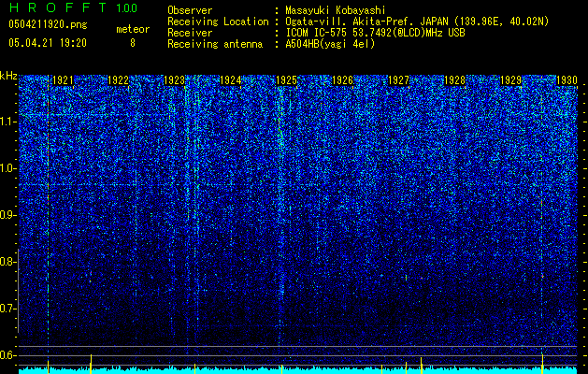Click the 0.9 kHz axis label

click(x=8, y=215)
